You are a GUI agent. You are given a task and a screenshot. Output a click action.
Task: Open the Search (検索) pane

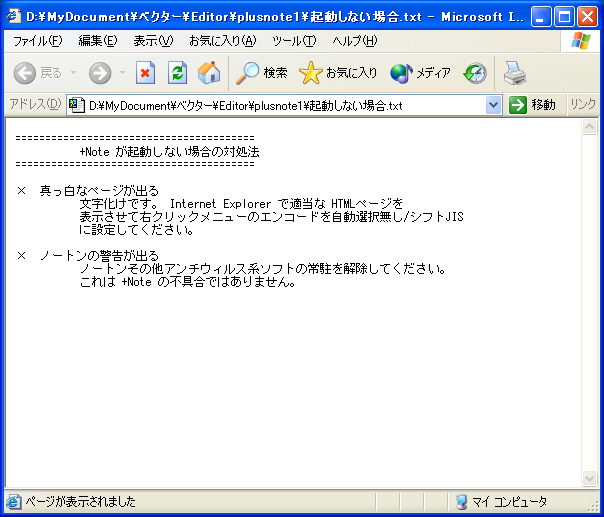262,72
